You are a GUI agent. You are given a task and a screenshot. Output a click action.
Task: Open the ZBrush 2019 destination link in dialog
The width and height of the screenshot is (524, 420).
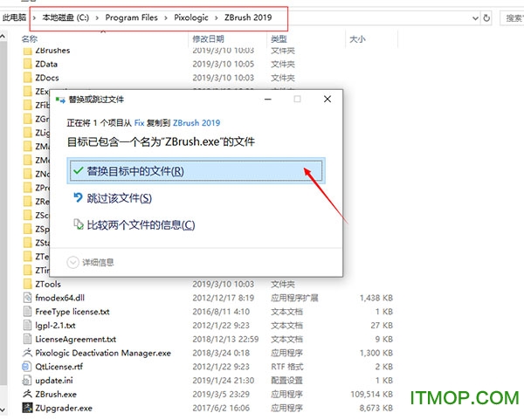click(196, 123)
